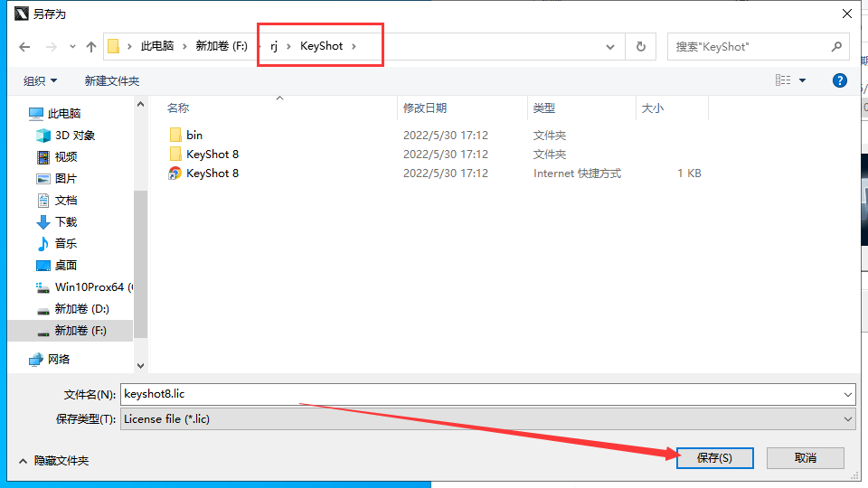Select rj in the address breadcrumb

(x=274, y=46)
